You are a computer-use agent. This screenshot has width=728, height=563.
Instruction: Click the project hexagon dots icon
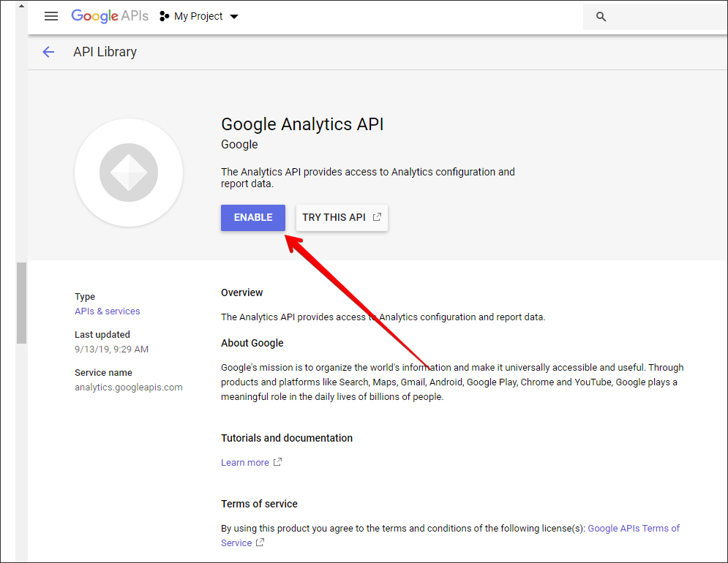(x=165, y=16)
